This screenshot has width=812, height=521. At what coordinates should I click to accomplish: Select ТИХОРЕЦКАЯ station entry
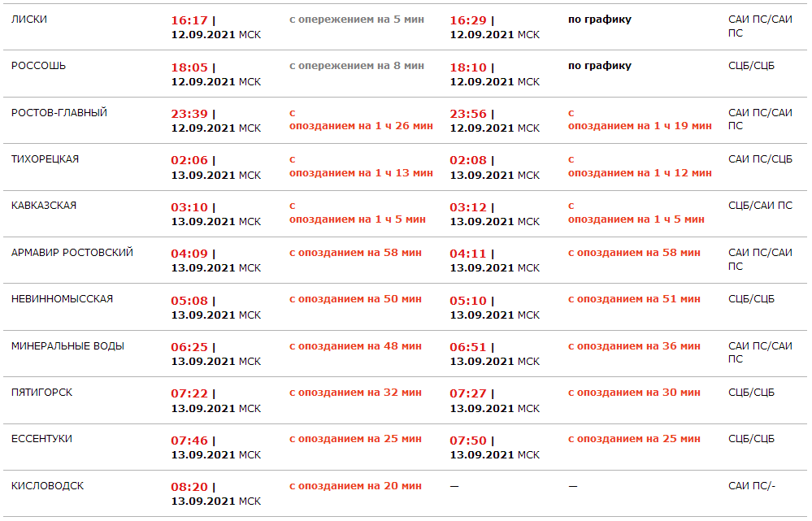tap(46, 159)
